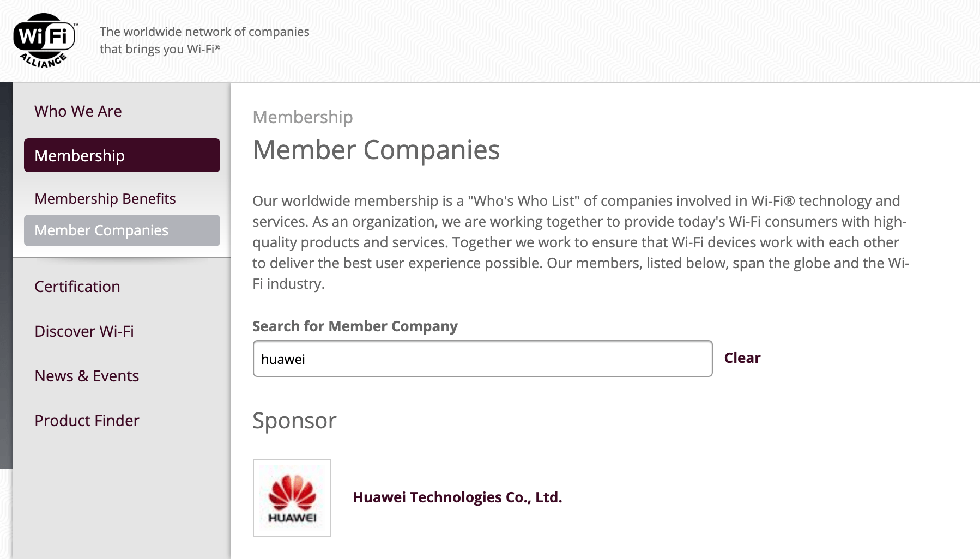The height and width of the screenshot is (559, 980).
Task: Select Member Companies in the sidebar
Action: point(122,230)
